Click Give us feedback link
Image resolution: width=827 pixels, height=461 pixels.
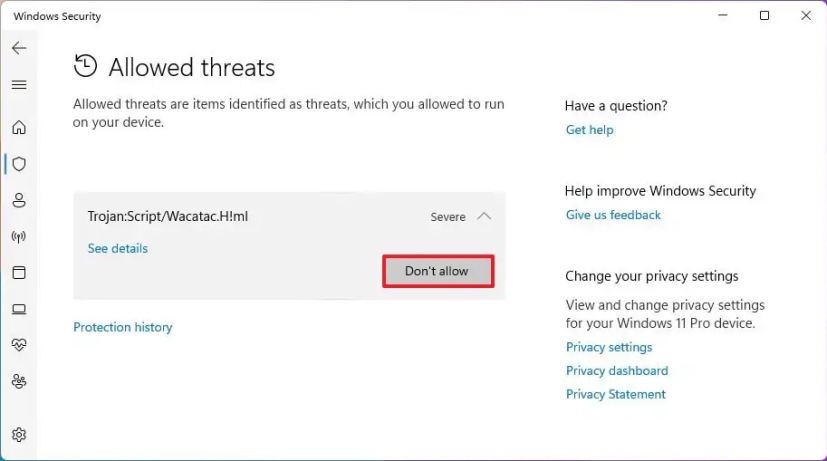click(x=613, y=215)
